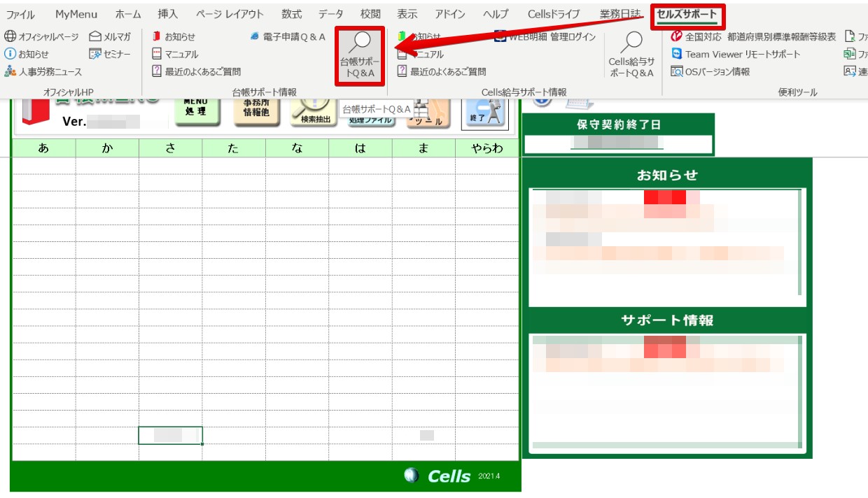Select the は kana index header
The width and height of the screenshot is (868, 498).
click(360, 148)
